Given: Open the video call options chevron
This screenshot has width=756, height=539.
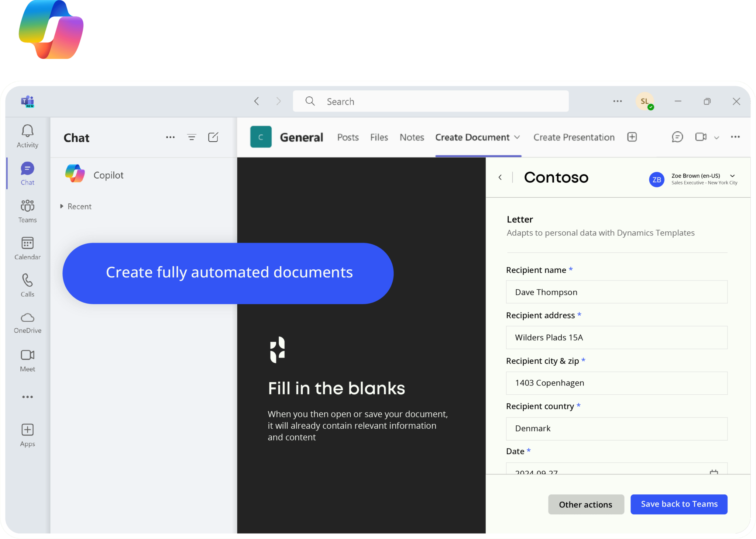Looking at the screenshot, I should click(717, 138).
